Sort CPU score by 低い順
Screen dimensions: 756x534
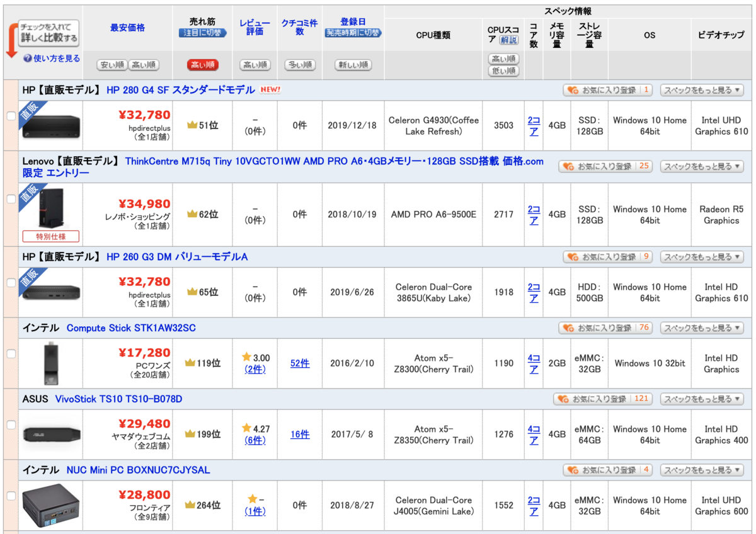[x=503, y=71]
